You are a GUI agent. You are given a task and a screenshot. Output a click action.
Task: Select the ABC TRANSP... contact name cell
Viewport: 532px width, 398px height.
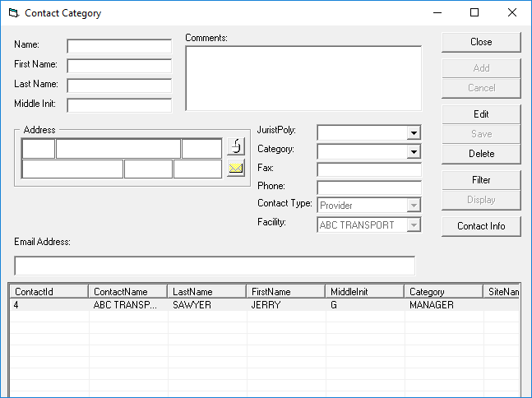(x=128, y=305)
